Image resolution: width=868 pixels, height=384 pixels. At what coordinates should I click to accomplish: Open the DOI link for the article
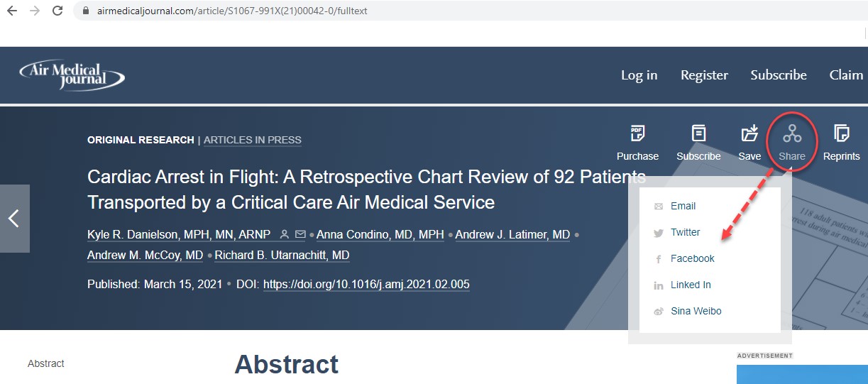coord(366,284)
